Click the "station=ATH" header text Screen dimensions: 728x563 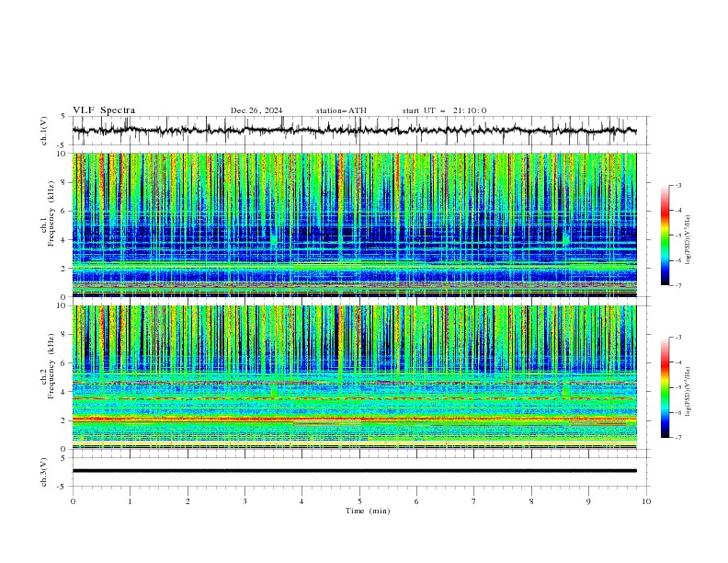[x=341, y=110]
